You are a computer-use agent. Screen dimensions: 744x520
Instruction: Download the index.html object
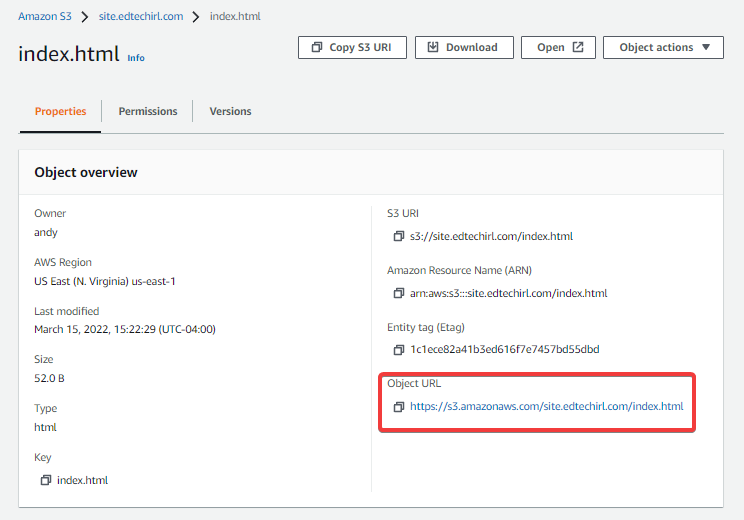[x=464, y=47]
